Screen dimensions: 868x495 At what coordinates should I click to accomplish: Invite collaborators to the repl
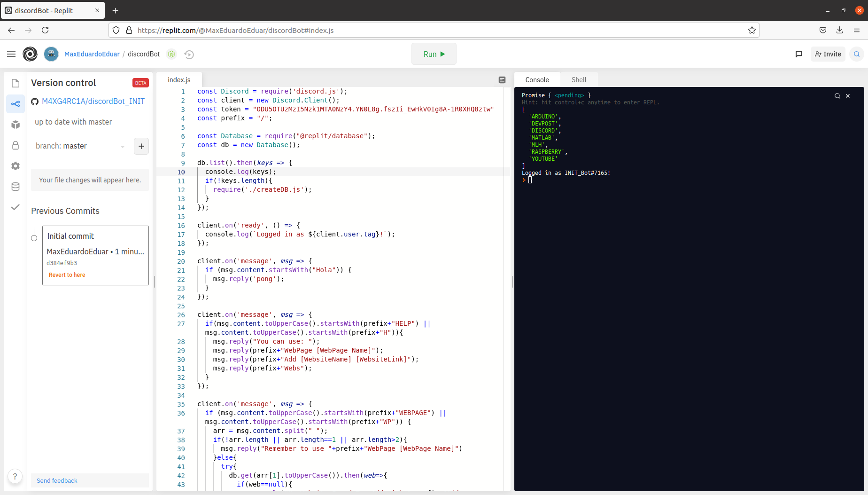tap(828, 54)
